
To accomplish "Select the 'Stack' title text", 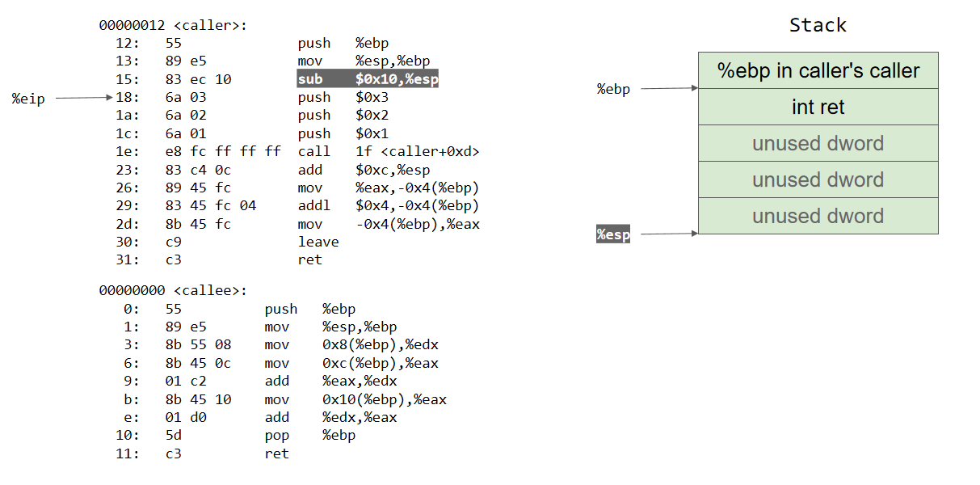I will pyautogui.click(x=818, y=25).
